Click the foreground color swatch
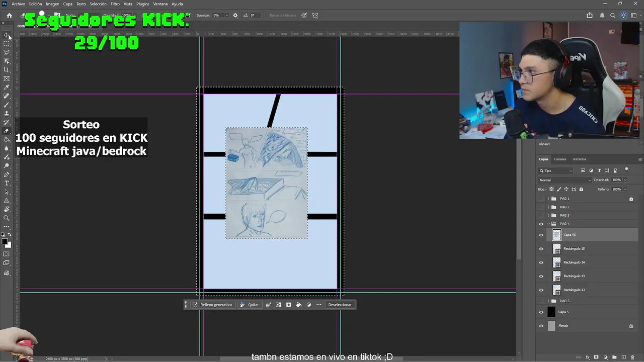This screenshot has height=362, width=644. [x=5, y=242]
